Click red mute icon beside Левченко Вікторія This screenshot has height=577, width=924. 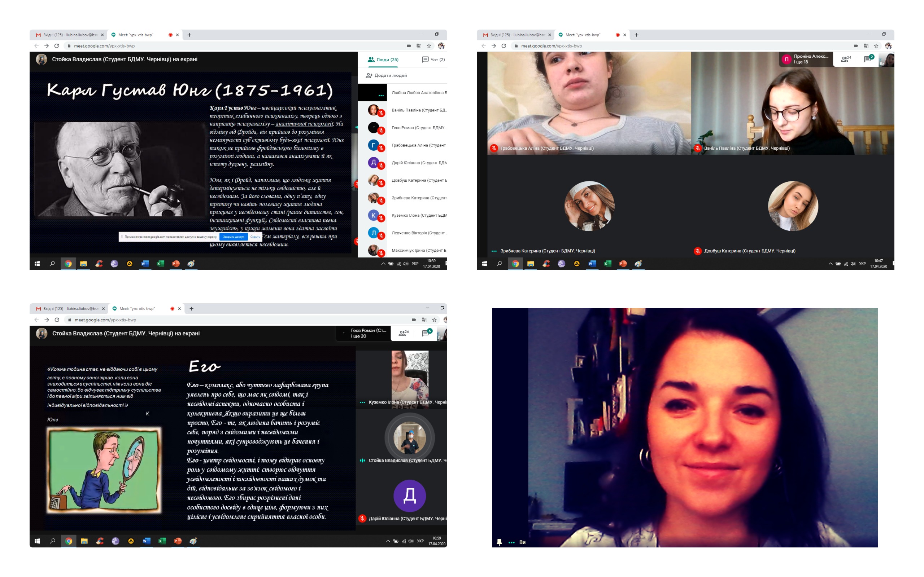(x=381, y=236)
